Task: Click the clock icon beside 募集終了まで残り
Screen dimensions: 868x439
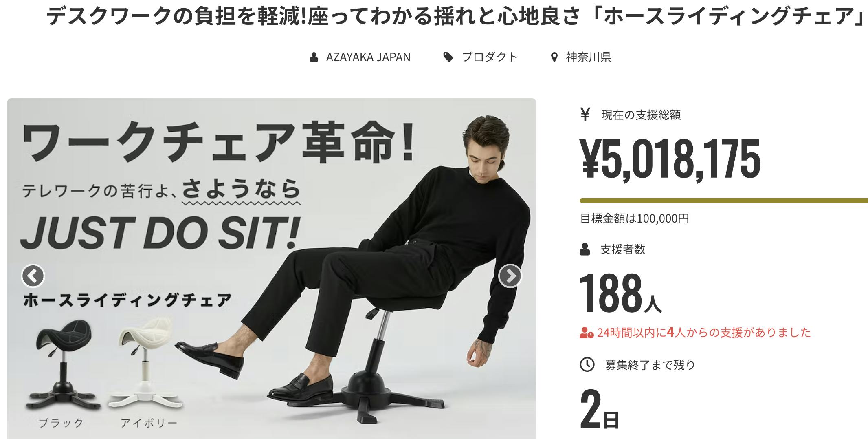Action: [x=587, y=364]
